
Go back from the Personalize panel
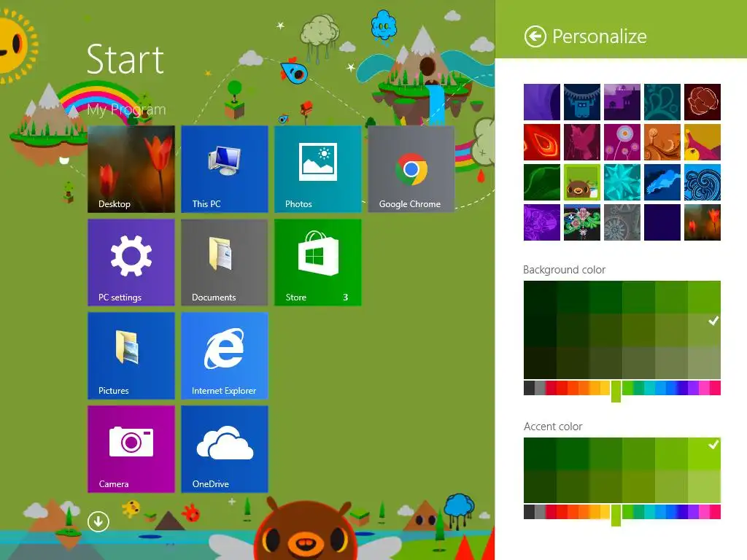click(x=535, y=36)
